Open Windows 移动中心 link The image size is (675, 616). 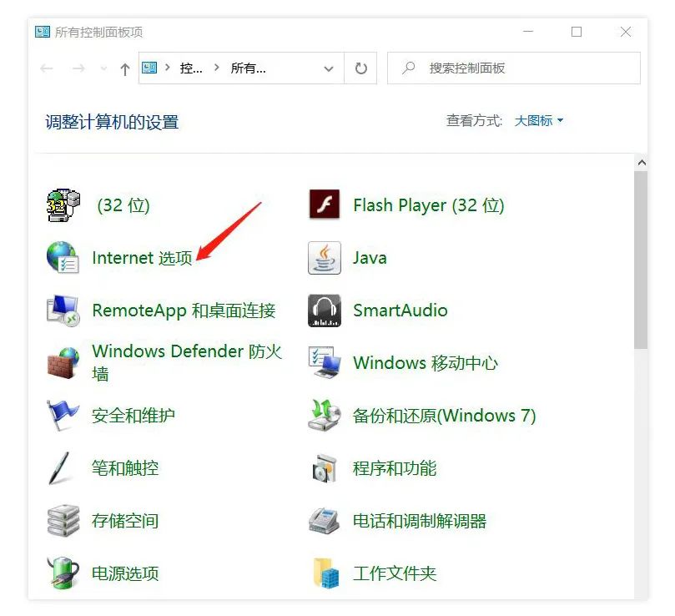426,363
